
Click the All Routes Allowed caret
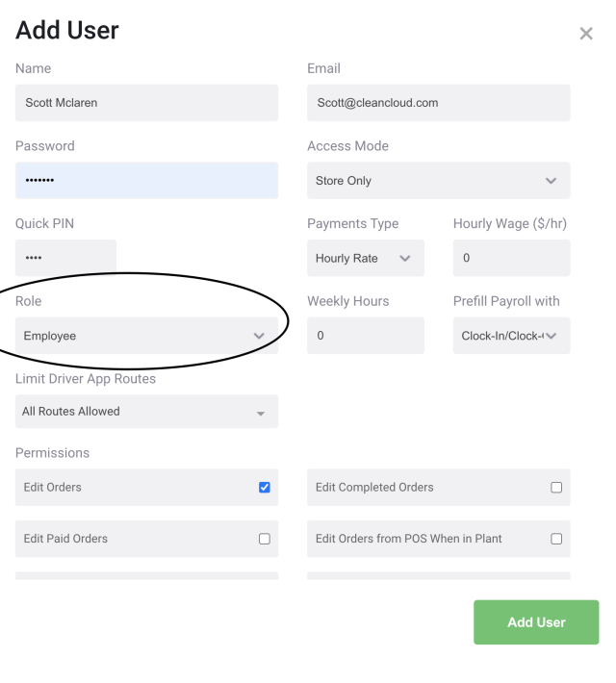click(261, 414)
